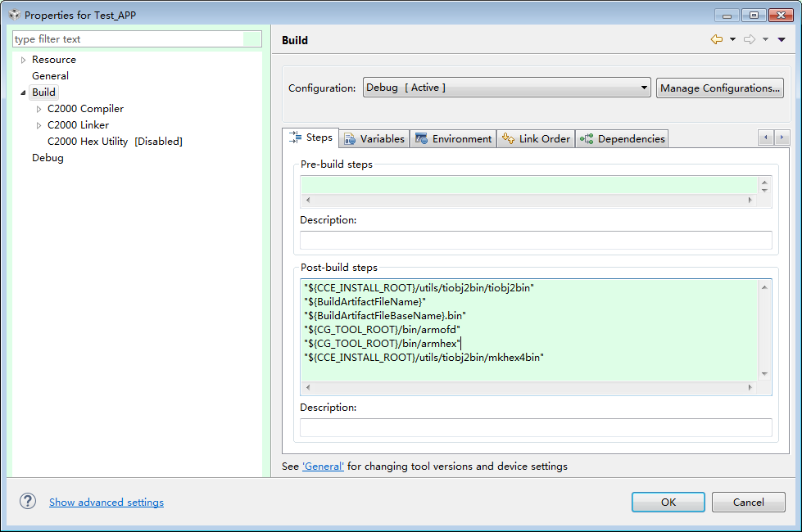Open the Dependencies tab

tap(623, 139)
